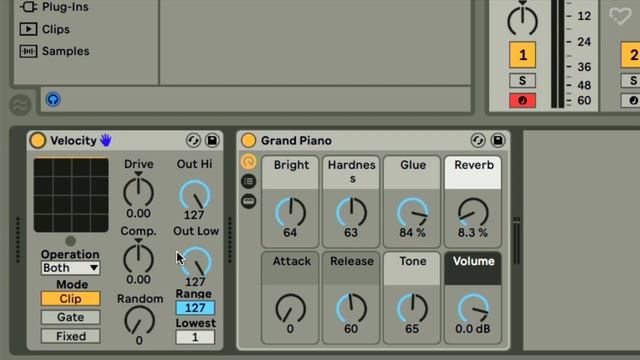The width and height of the screenshot is (640, 360).
Task: Click the Grand Piano device title
Action: point(296,140)
